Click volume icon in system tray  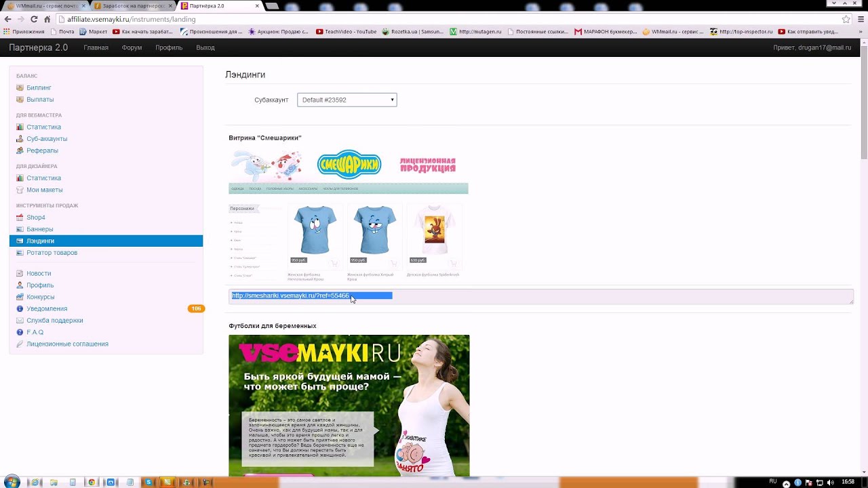point(831,483)
